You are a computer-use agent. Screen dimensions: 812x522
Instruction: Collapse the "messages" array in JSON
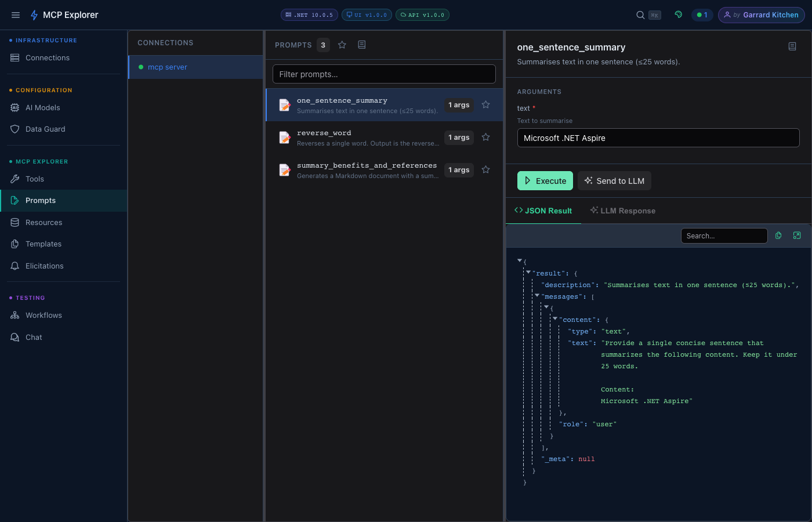[x=537, y=295]
